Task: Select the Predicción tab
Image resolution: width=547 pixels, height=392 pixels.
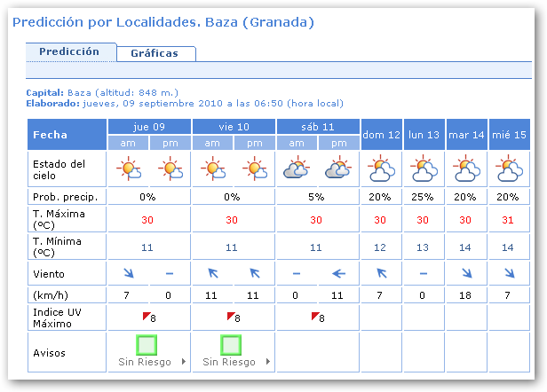Action: [69, 52]
